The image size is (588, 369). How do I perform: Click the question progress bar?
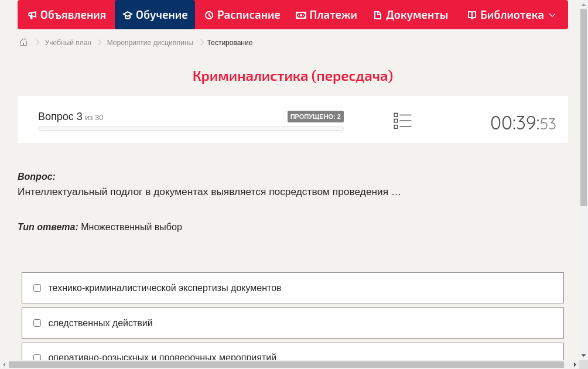(x=190, y=128)
